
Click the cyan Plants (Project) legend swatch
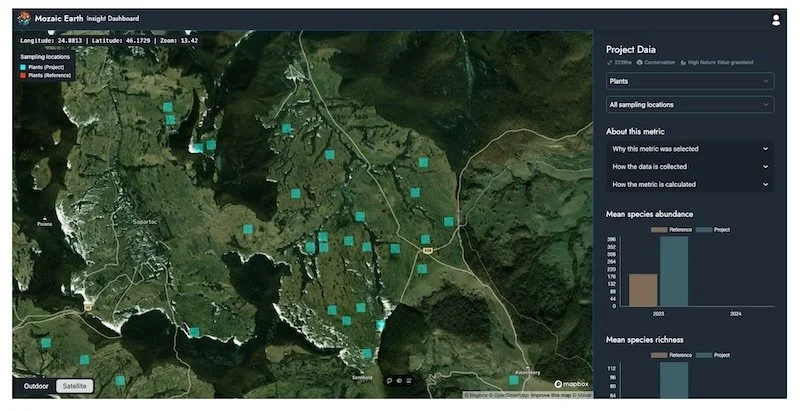23,67
